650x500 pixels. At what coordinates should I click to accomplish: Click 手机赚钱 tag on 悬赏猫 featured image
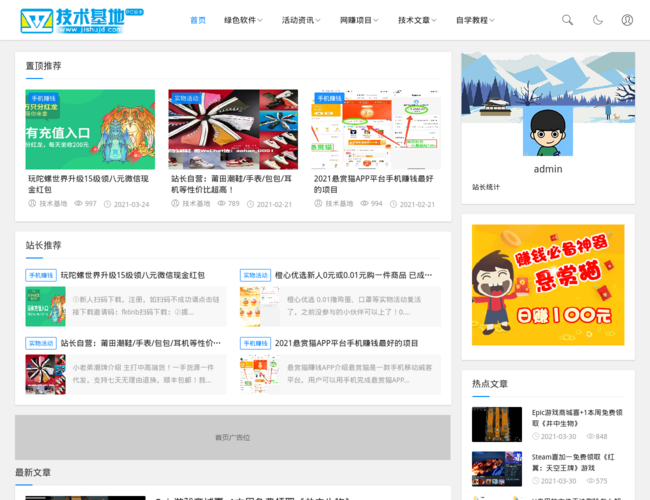point(330,98)
